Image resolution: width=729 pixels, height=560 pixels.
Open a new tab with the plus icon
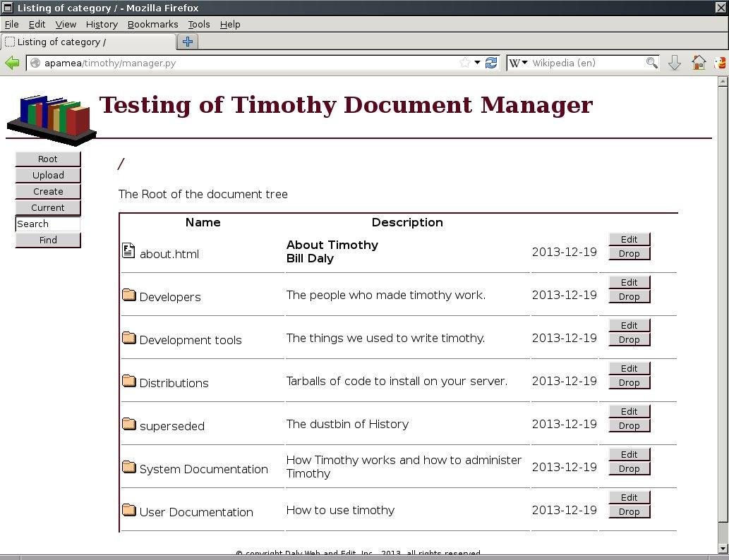[187, 42]
